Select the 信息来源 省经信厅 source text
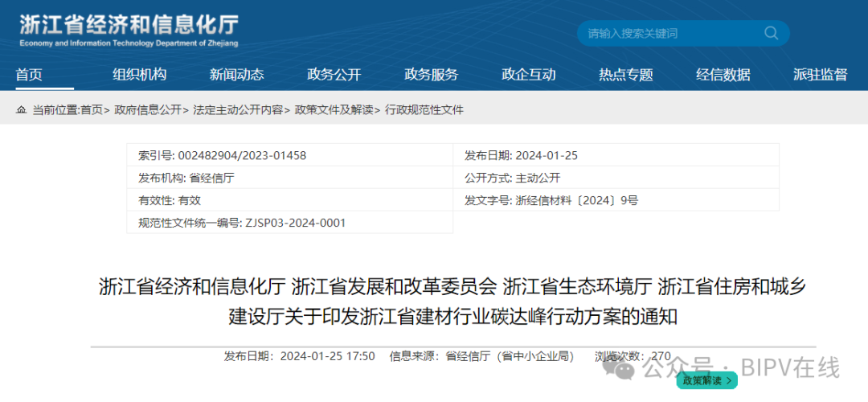The width and height of the screenshot is (868, 402). pyautogui.click(x=482, y=356)
